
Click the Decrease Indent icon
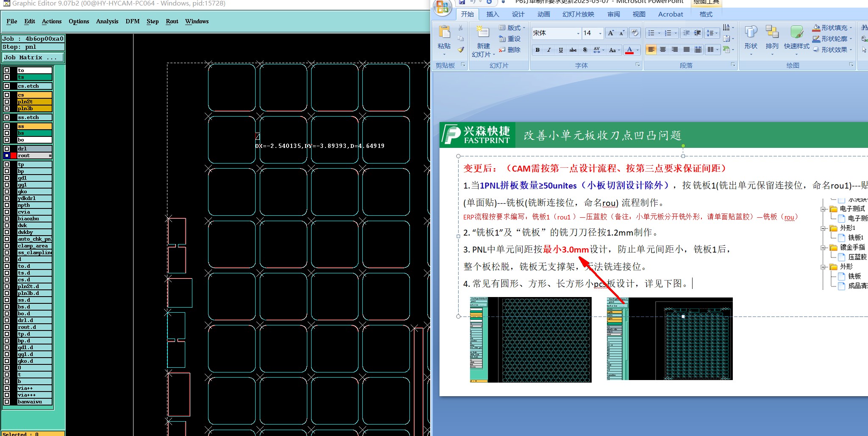(687, 33)
